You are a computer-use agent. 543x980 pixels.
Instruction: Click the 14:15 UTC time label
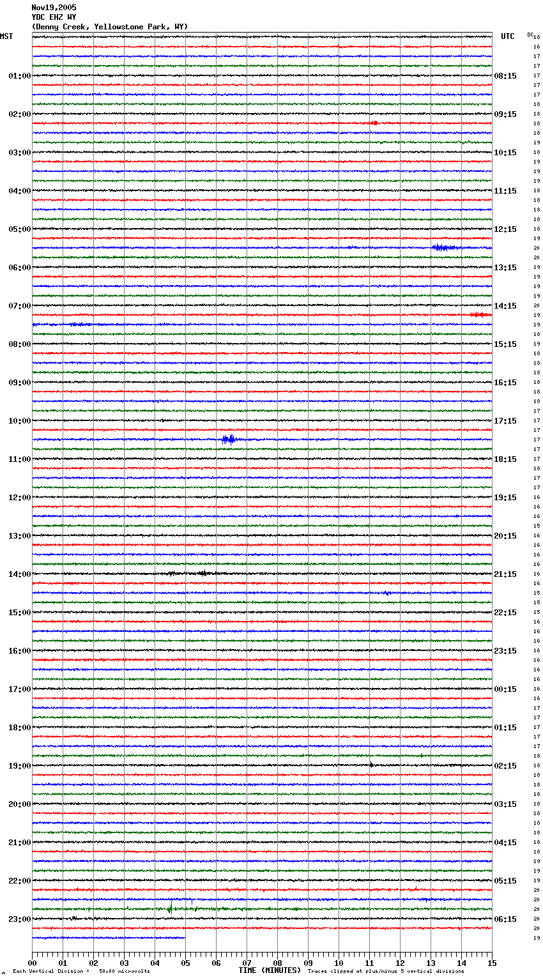[505, 306]
